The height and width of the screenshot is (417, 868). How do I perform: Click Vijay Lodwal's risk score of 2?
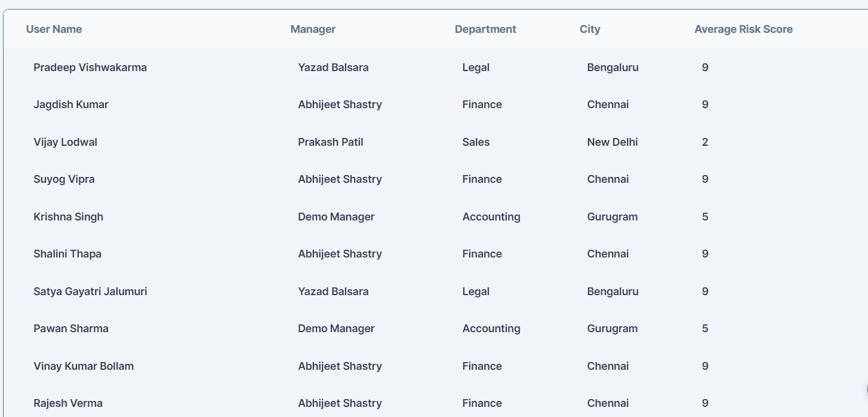click(705, 142)
